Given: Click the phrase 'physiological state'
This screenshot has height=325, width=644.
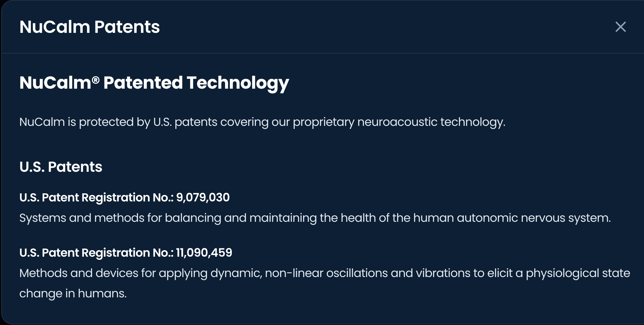Looking at the screenshot, I should 578,273.
